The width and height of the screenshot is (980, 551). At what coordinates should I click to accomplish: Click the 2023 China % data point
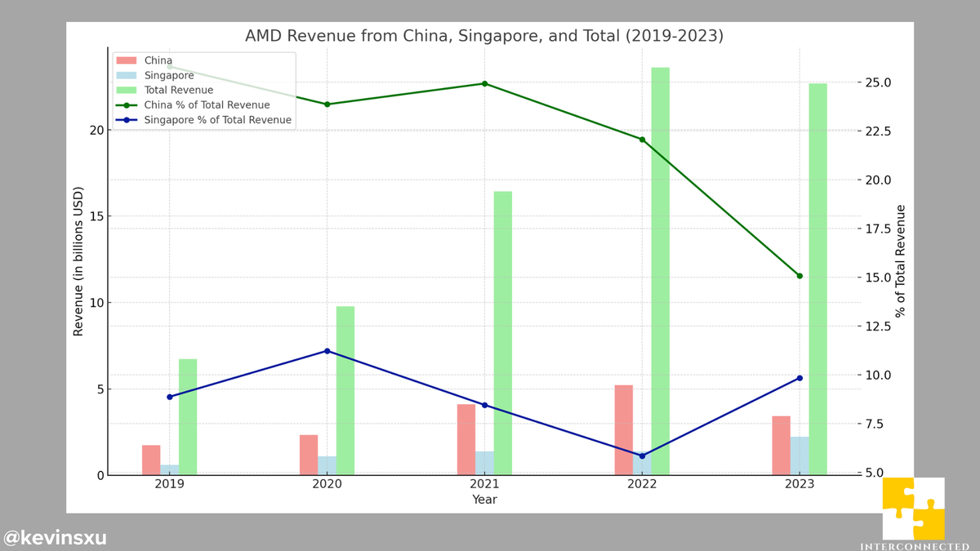[800, 276]
